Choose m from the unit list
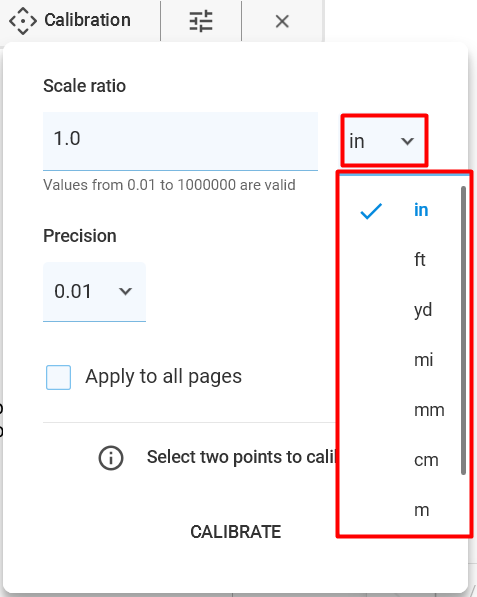This screenshot has height=597, width=477. pos(421,510)
